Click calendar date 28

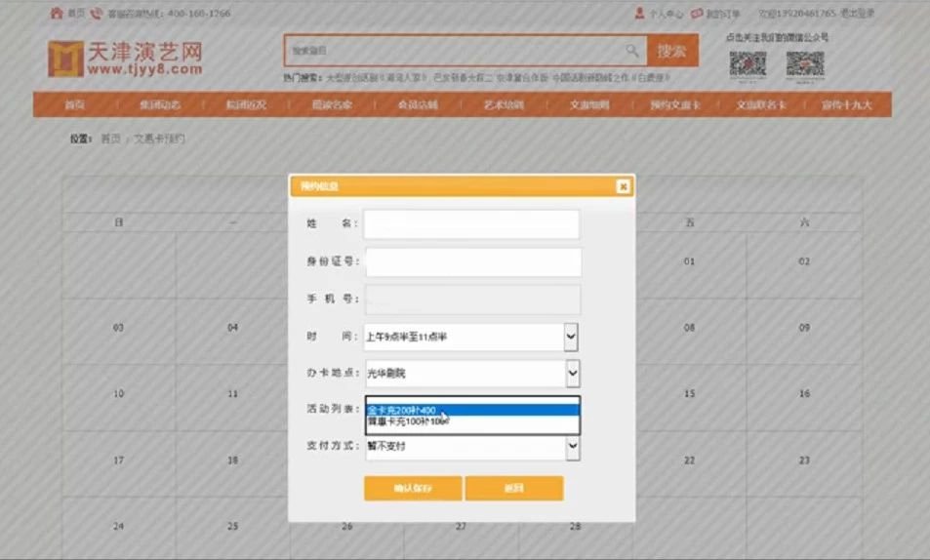pyautogui.click(x=575, y=526)
